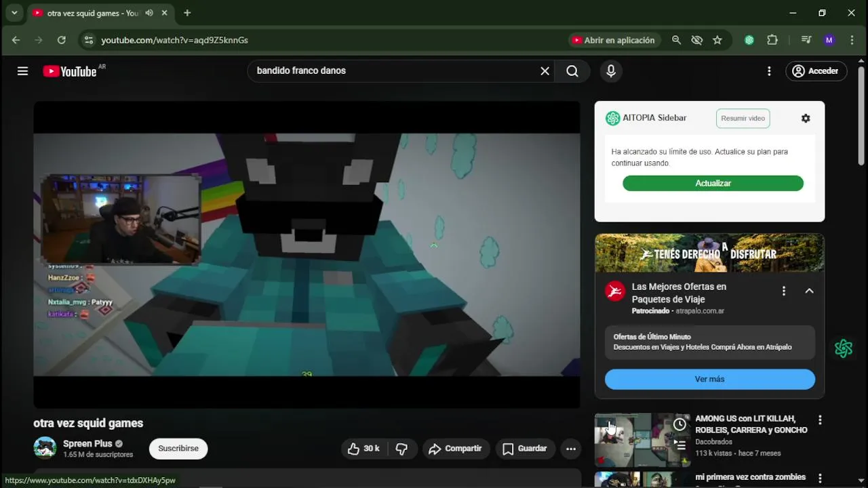This screenshot has height=488, width=868.
Task: Click the Among Us video thumbnail
Action: pos(642,440)
